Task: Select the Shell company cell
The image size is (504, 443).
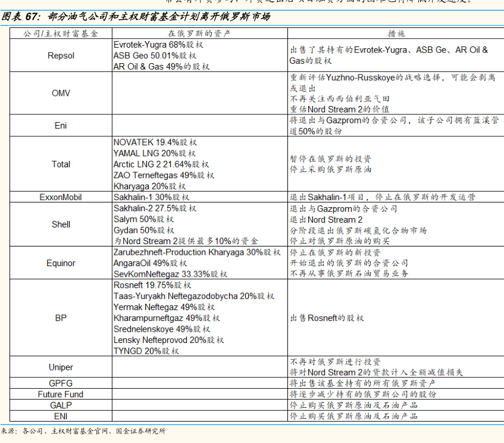Action: [x=61, y=224]
